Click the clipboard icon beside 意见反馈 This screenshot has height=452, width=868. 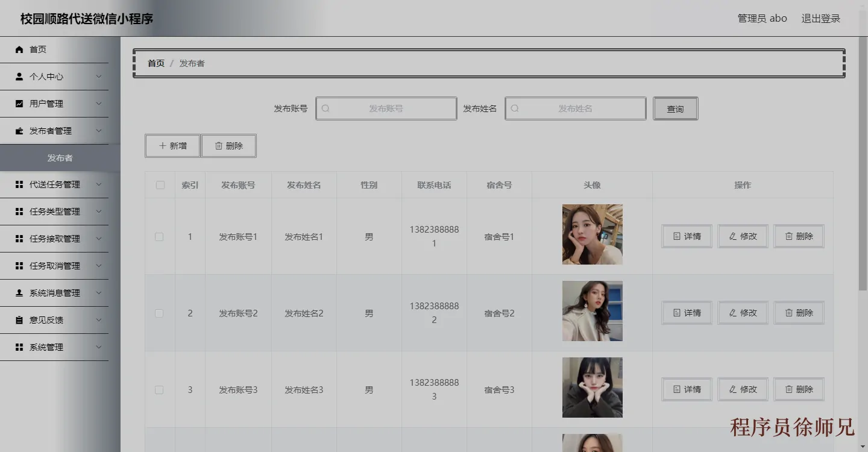pos(19,320)
